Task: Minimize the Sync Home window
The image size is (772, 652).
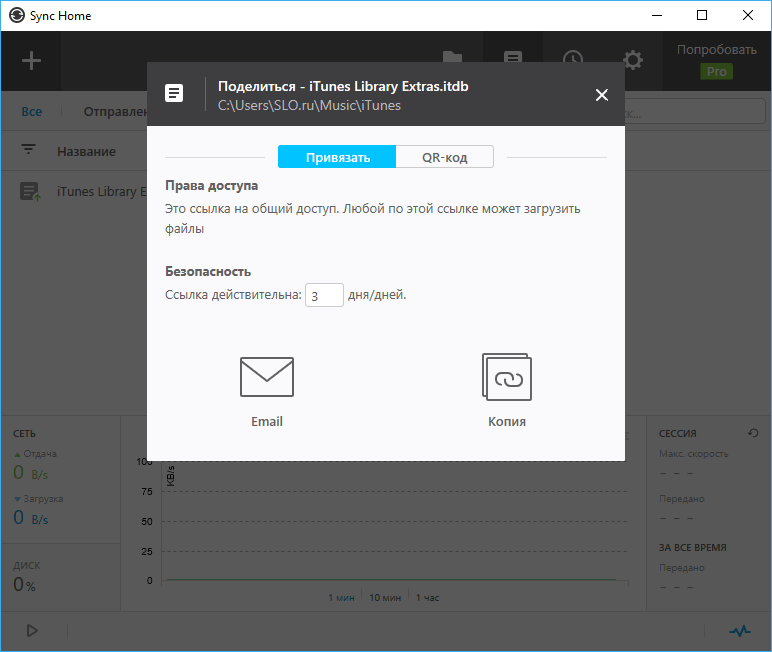Action: pyautogui.click(x=657, y=15)
